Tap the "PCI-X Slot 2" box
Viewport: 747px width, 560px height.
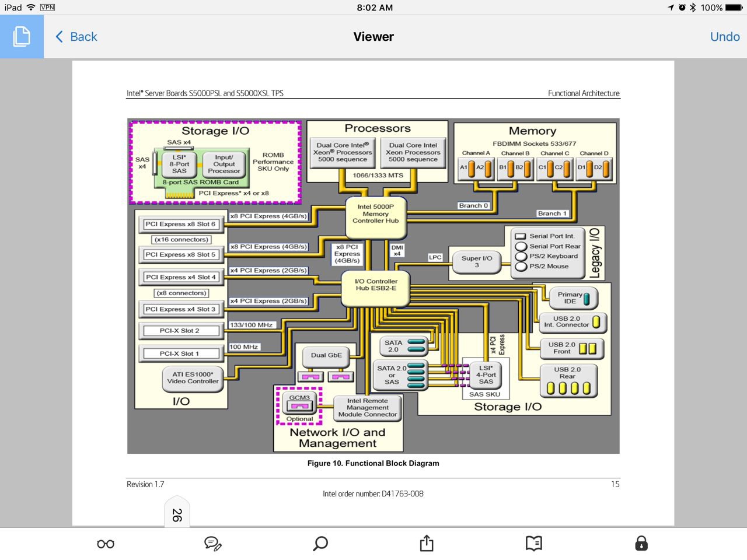pos(180,331)
